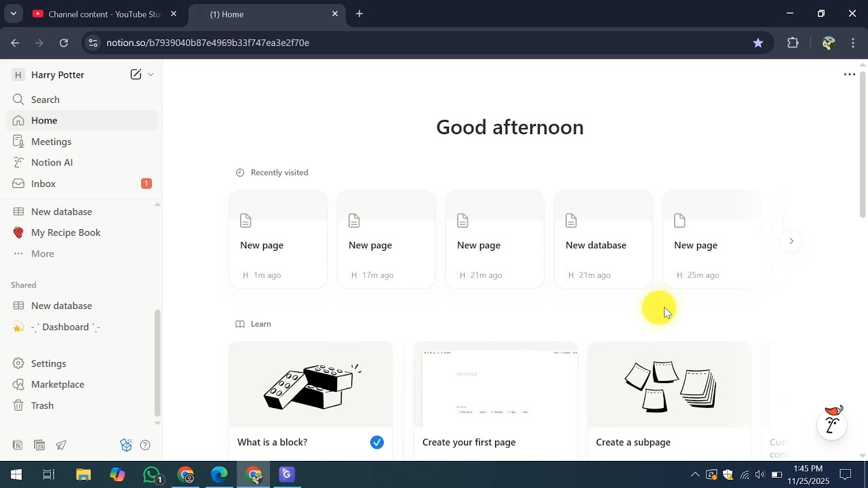Close the (1) Home browser tab
Viewport: 868px width, 488px height.
pos(334,14)
